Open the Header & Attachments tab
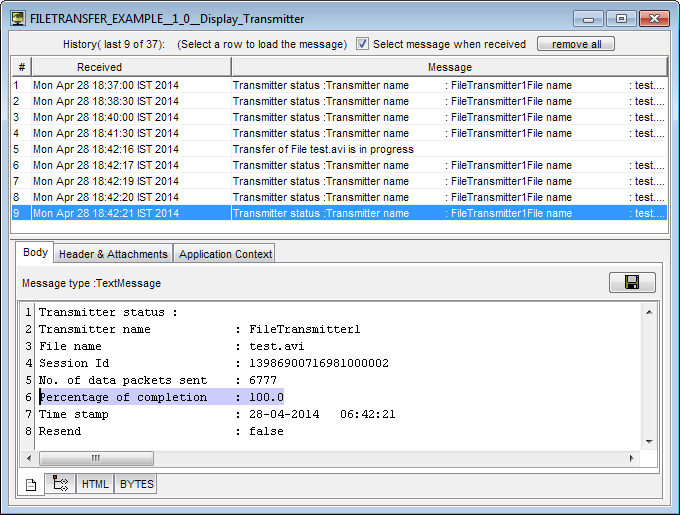 pos(113,254)
